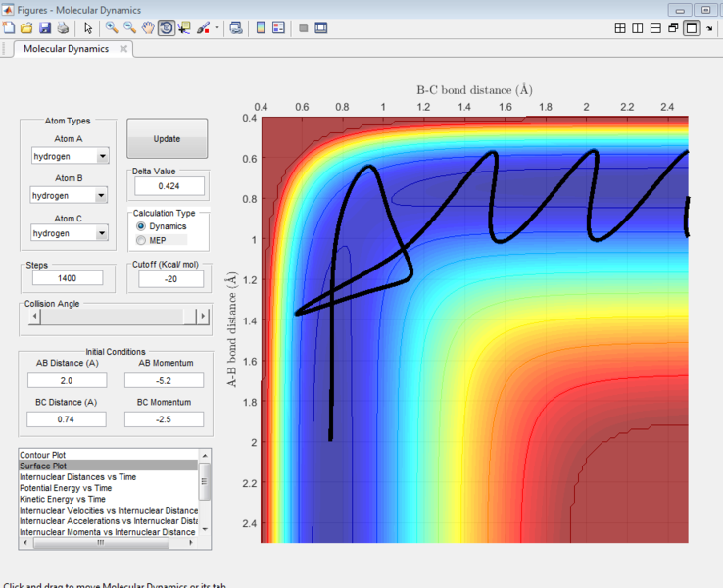Open file with folder icon
This screenshot has width=723, height=588.
click(x=26, y=27)
